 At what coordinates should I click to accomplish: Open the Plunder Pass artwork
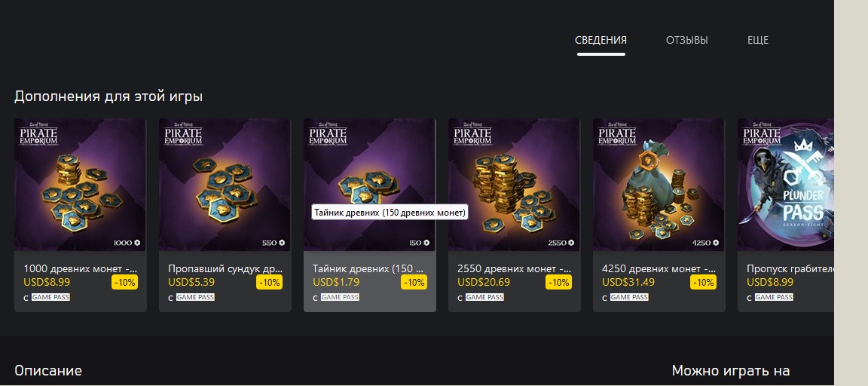pos(785,185)
